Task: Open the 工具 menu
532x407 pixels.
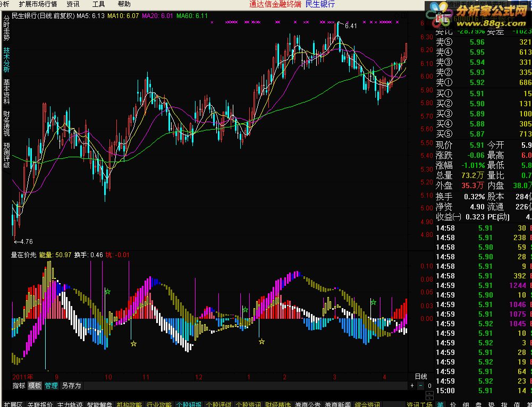Action: pyautogui.click(x=98, y=4)
